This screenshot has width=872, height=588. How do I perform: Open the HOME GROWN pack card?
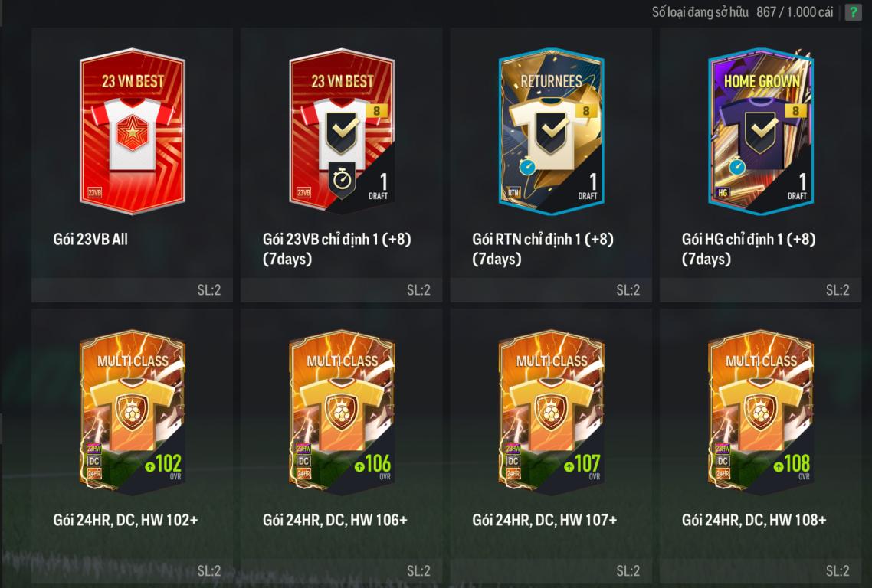tap(761, 131)
